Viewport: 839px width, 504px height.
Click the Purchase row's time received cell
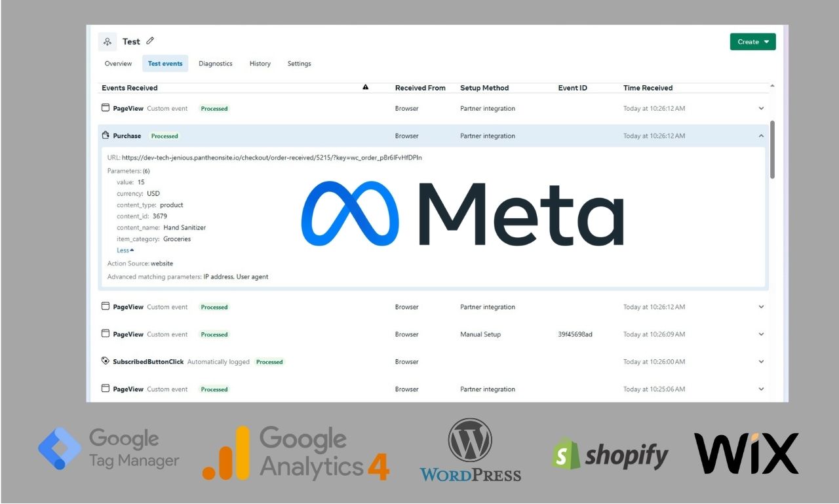click(654, 136)
